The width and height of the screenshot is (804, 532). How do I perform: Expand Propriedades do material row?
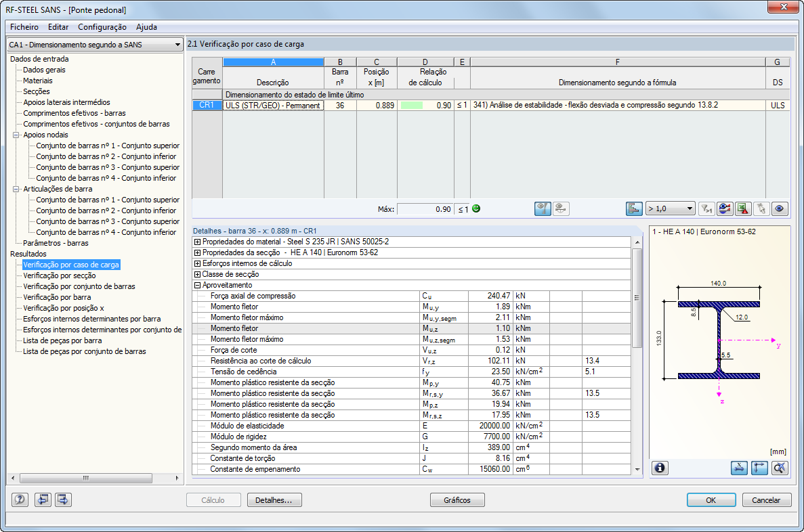[197, 242]
